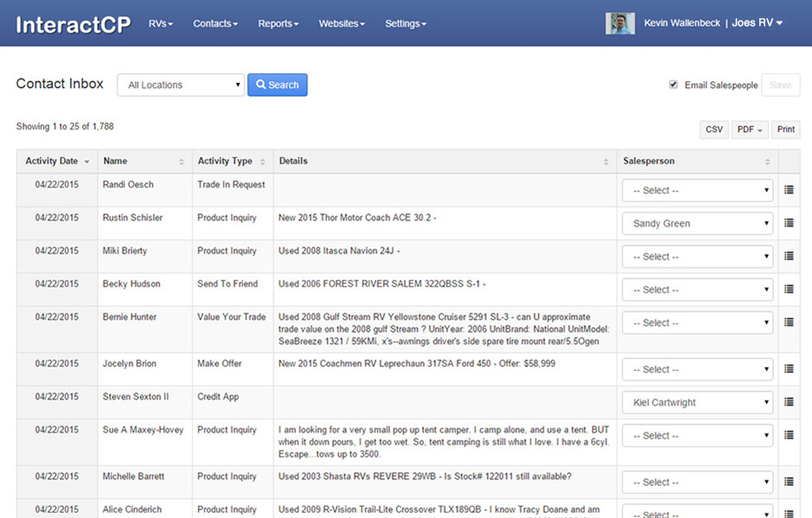Click the 'Showing 1 to 25 of 1,788' text
The image size is (812, 518).
click(x=65, y=126)
